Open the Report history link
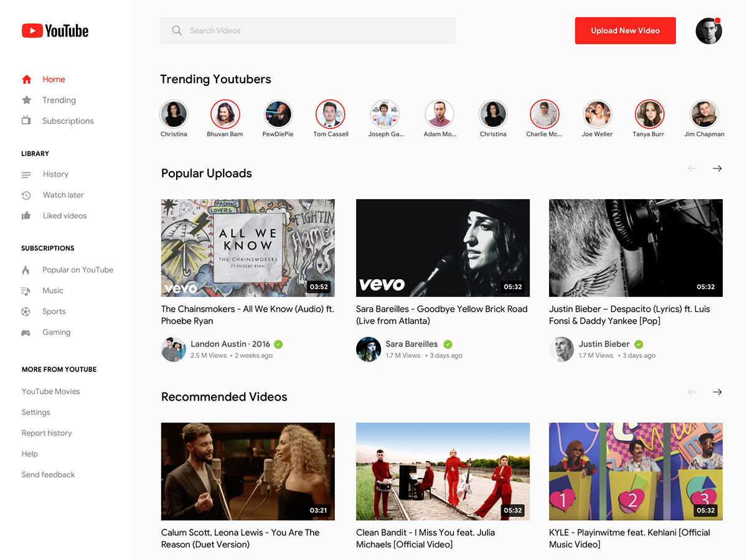 click(x=47, y=433)
